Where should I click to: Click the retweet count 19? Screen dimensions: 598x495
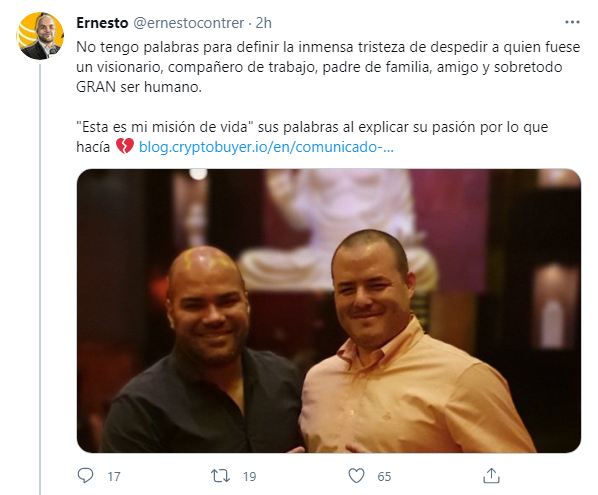(x=249, y=476)
